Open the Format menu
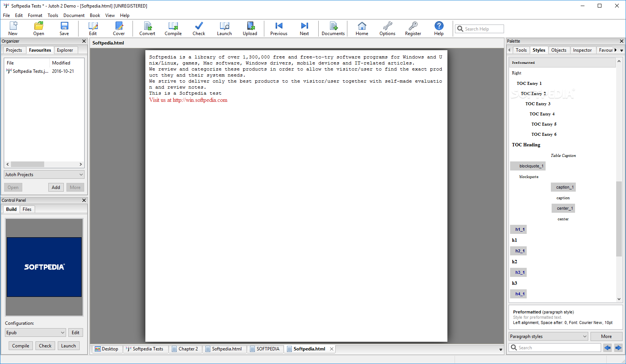 [x=35, y=15]
